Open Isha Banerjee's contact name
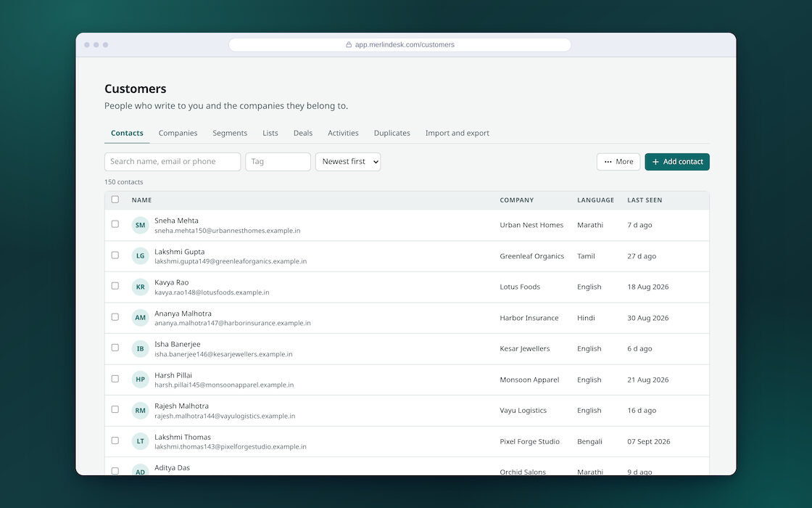Image resolution: width=812 pixels, height=508 pixels. click(177, 344)
